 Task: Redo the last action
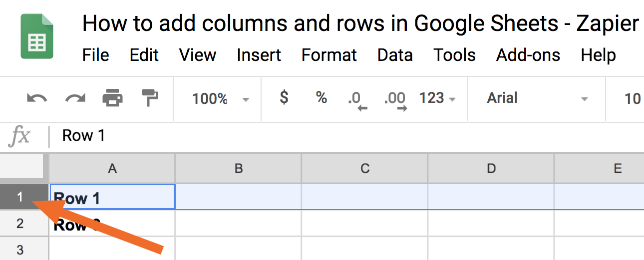[75, 98]
